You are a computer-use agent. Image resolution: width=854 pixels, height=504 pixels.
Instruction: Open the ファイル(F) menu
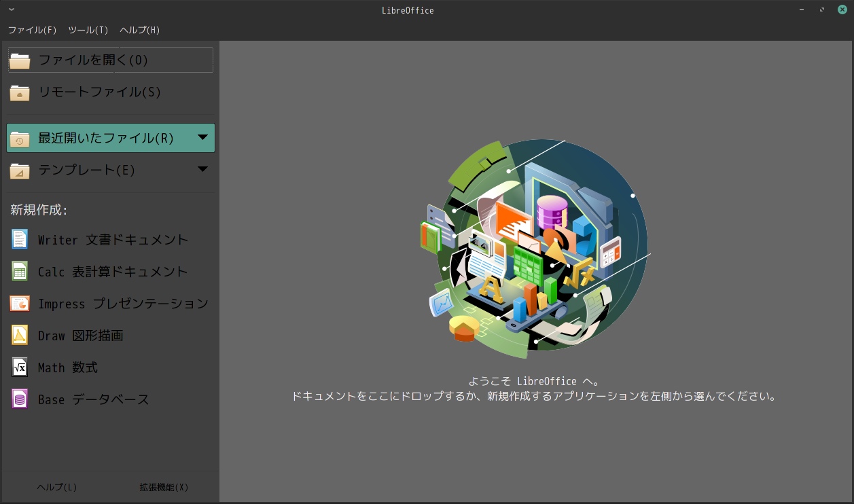[33, 30]
